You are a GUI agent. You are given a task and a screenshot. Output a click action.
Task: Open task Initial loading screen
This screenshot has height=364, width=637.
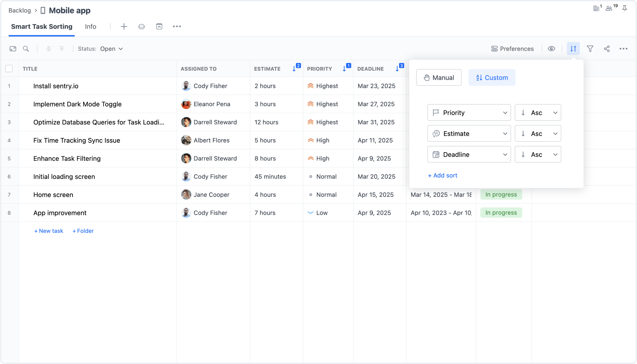click(x=64, y=177)
